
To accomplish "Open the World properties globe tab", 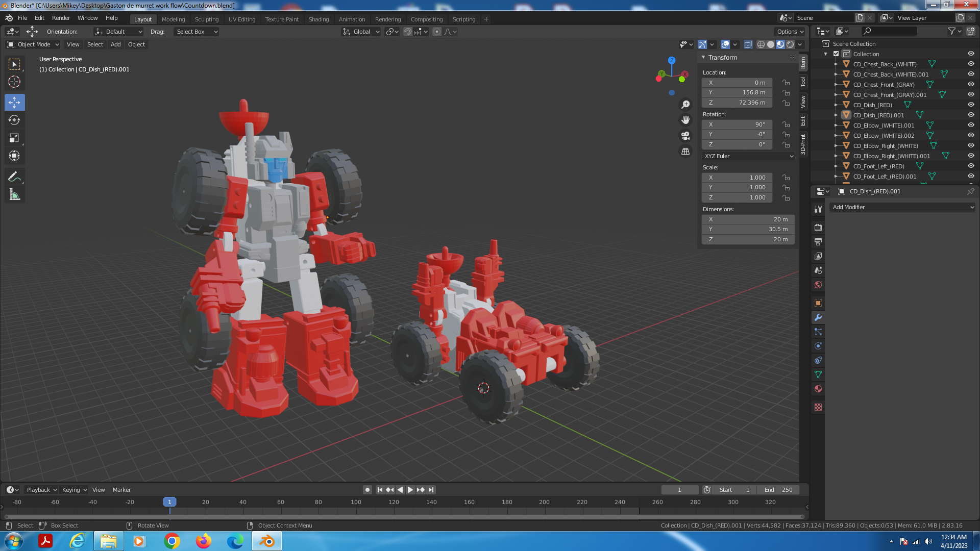I will [818, 285].
